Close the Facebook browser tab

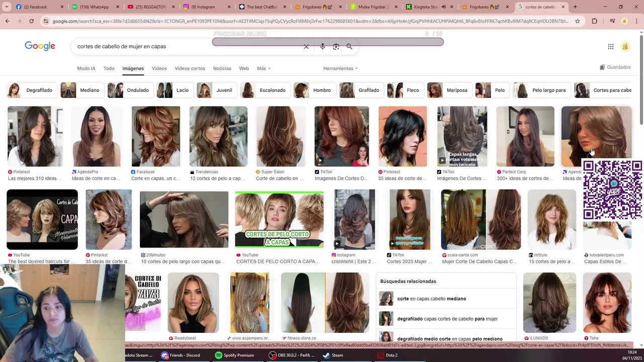62,7
